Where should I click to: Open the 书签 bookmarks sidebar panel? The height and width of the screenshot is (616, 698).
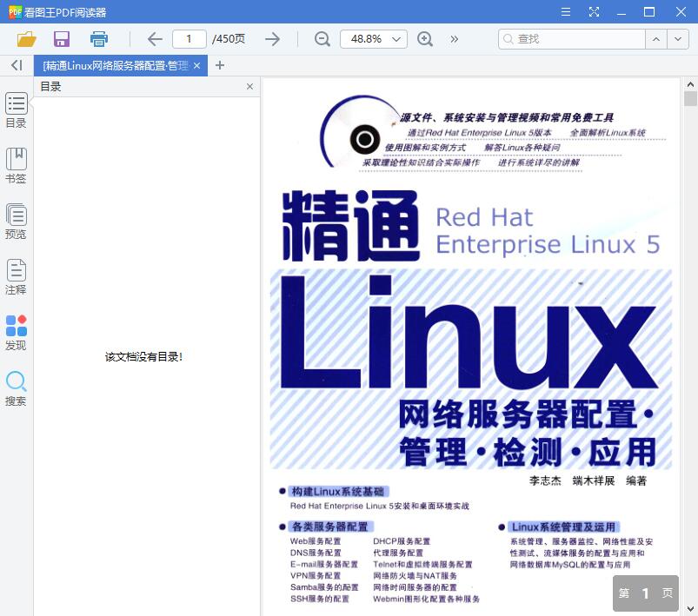[16, 166]
